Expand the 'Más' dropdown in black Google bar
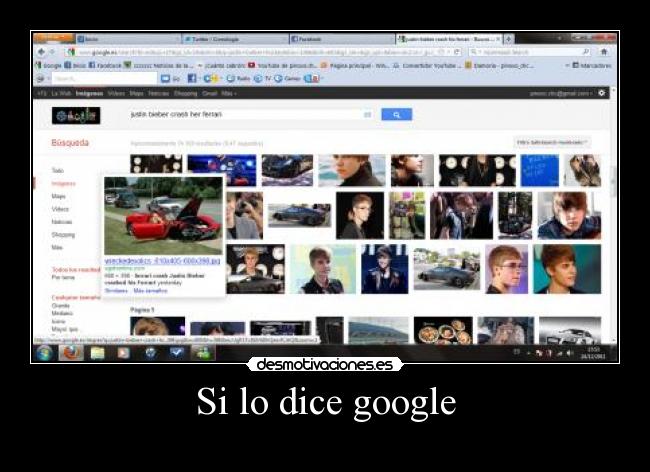 (228, 93)
